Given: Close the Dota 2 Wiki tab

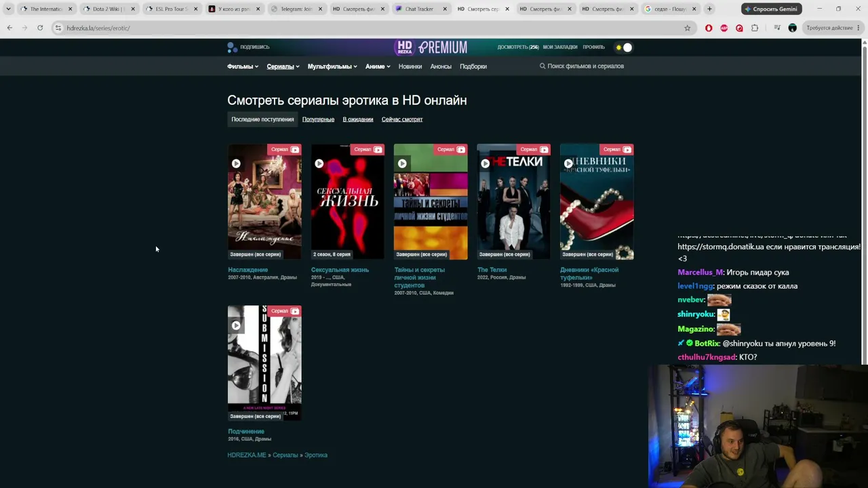Looking at the screenshot, I should 133,9.
